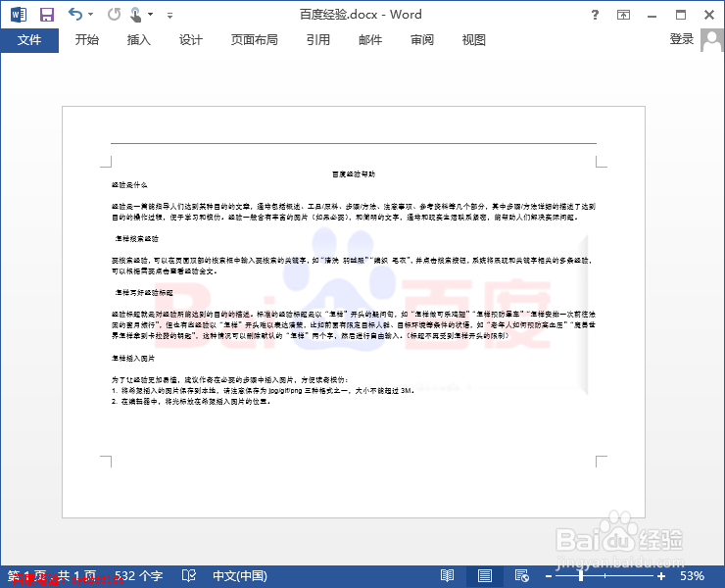725x588 pixels.
Task: Open the 文件 (File) tab
Action: coord(29,40)
